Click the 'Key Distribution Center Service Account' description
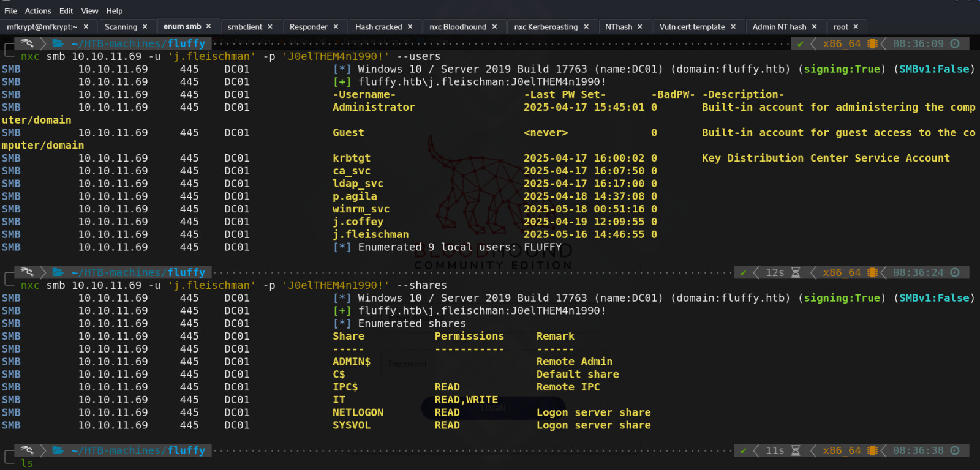Viewport: 980px width, 470px height. (x=826, y=158)
